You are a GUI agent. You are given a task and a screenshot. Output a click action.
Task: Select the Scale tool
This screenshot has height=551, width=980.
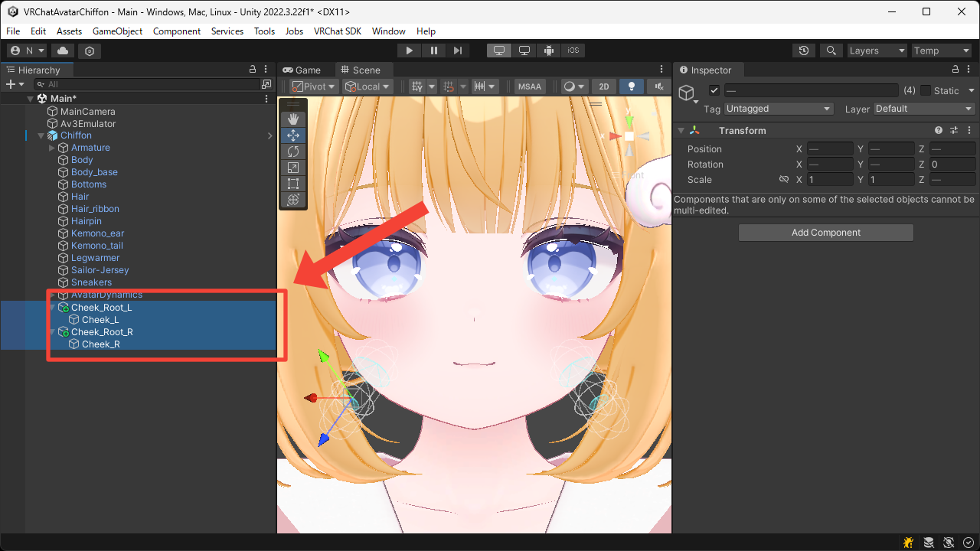(292, 168)
